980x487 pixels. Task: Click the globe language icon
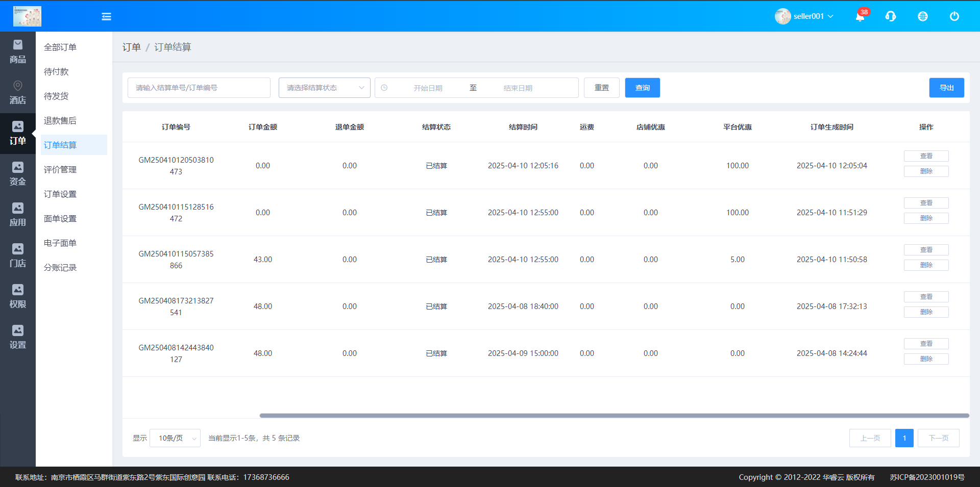[x=923, y=16]
